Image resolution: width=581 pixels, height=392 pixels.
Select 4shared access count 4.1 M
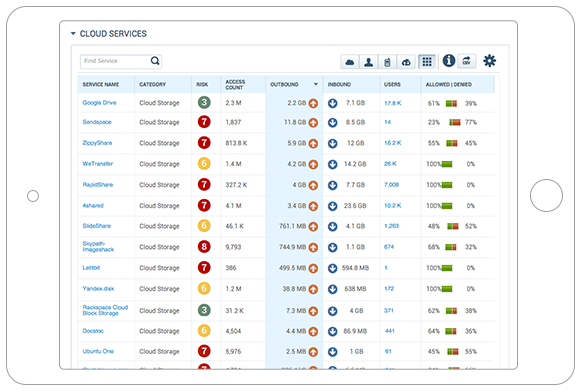tap(233, 205)
